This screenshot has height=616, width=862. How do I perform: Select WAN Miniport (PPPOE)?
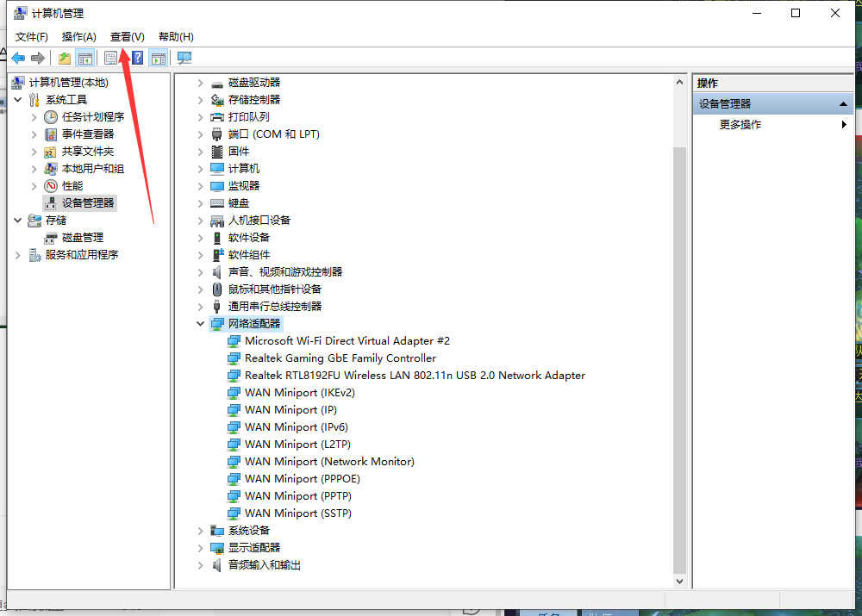[x=303, y=479]
